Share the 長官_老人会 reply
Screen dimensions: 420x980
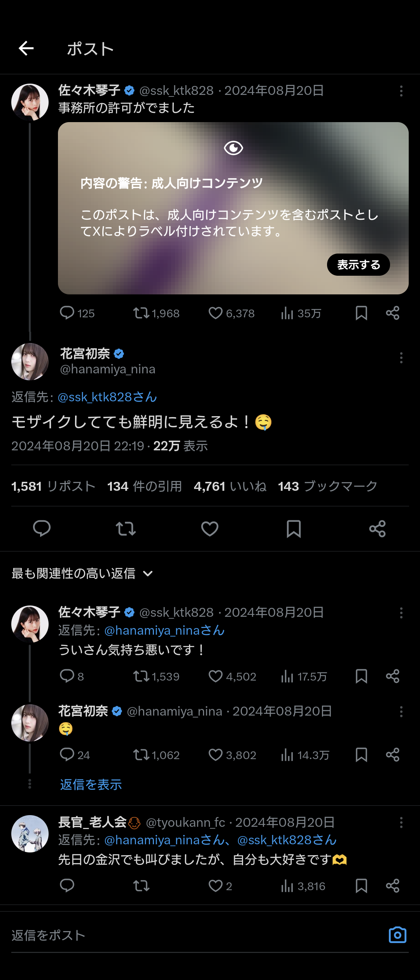[392, 886]
